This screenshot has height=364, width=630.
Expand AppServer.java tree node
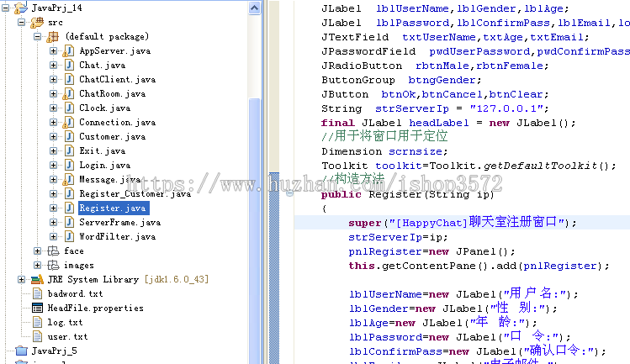tap(53, 50)
